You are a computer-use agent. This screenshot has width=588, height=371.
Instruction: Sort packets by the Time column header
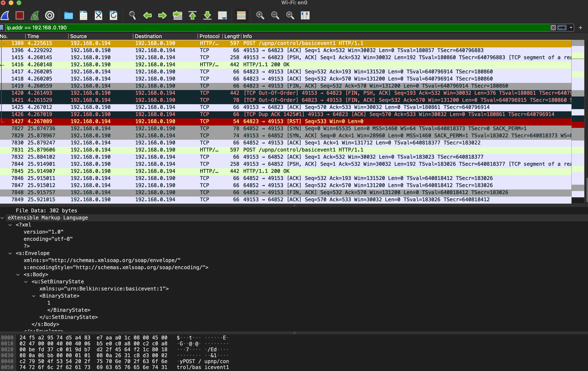coord(33,36)
